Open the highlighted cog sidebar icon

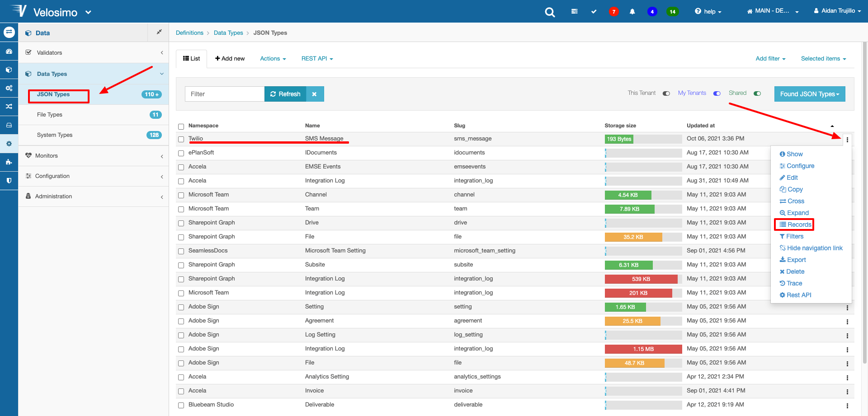9,144
